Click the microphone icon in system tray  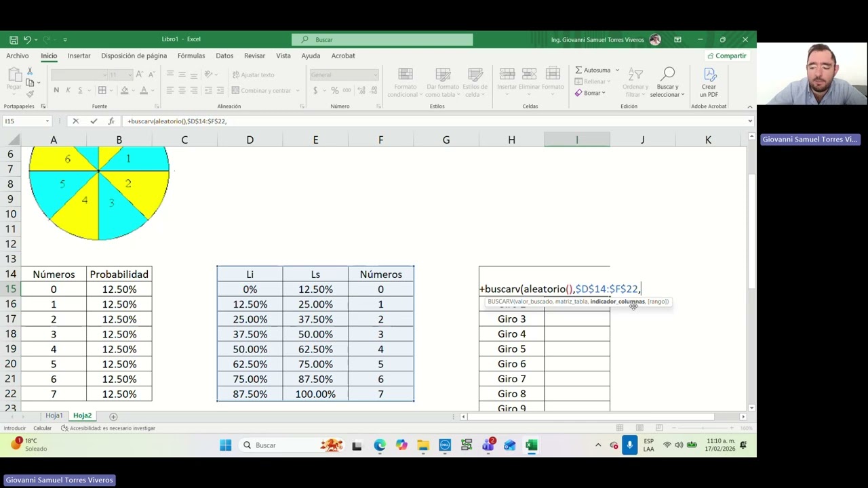630,445
